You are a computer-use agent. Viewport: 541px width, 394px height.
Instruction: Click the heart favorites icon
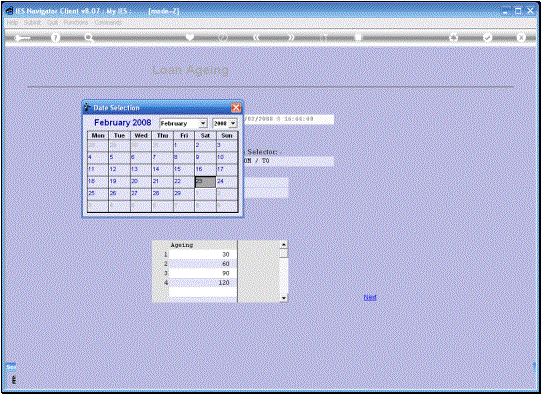click(x=189, y=37)
